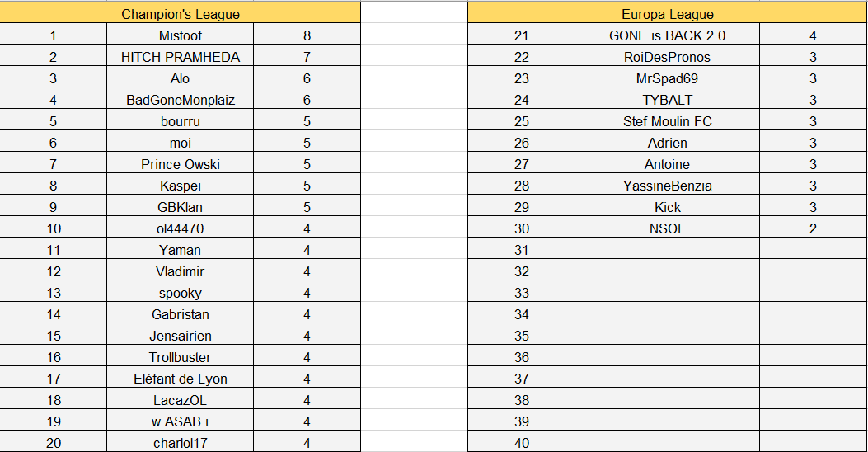Select the YassineBenzia cell

[x=667, y=186]
